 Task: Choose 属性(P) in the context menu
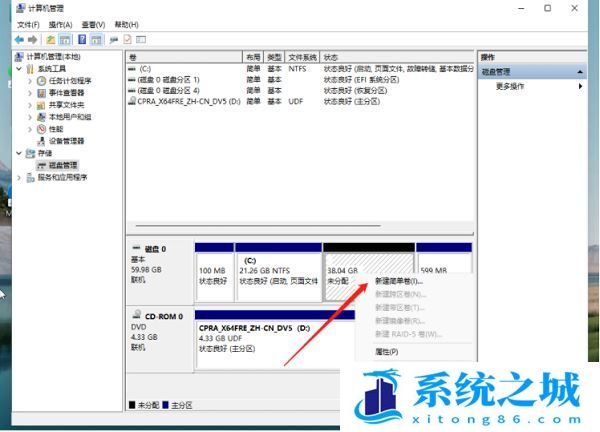click(x=386, y=351)
